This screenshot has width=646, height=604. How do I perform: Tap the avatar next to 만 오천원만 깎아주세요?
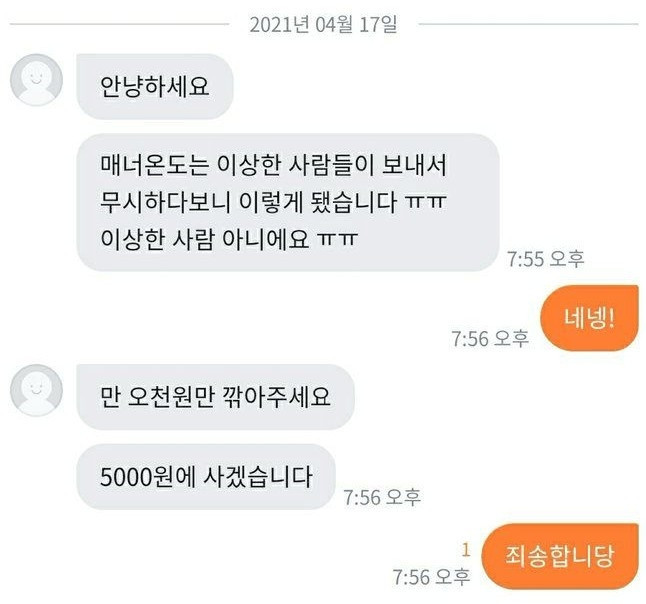point(36,390)
